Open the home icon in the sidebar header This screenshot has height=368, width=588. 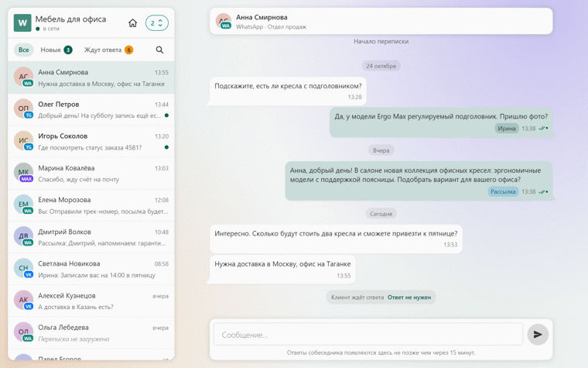pyautogui.click(x=133, y=23)
